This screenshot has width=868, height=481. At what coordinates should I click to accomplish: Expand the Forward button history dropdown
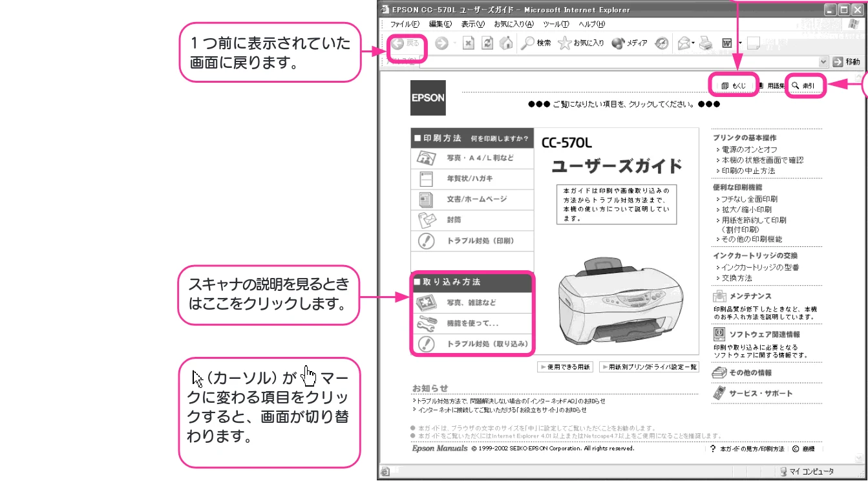(454, 44)
